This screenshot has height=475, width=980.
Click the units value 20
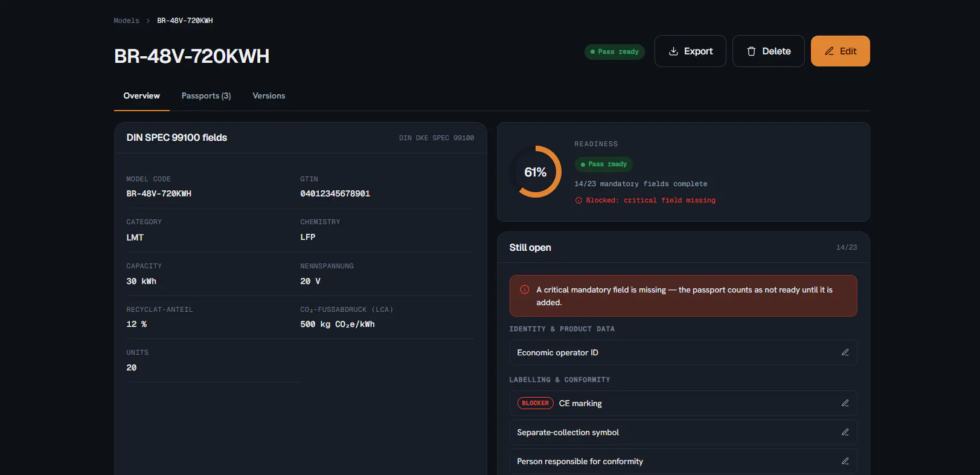pos(132,368)
